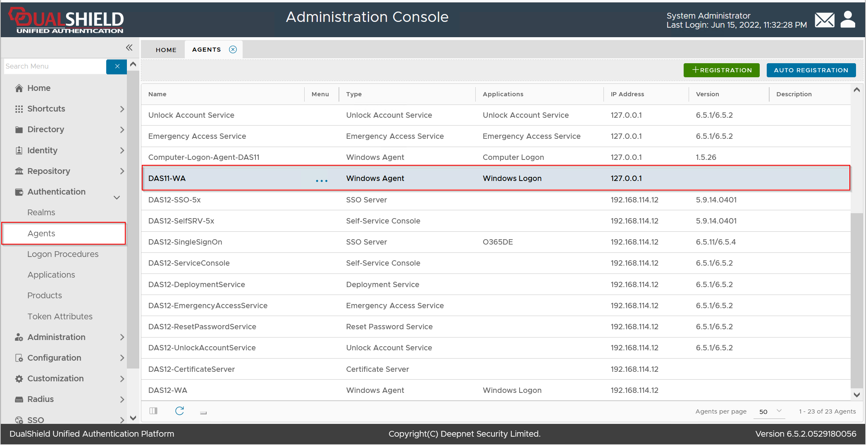The image size is (868, 447).
Task: Toggle column layout icon in table footer
Action: [x=154, y=411]
